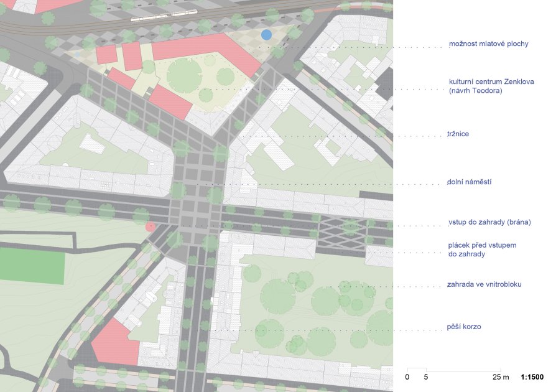The image size is (556, 392).
Task: Click the 'plácek před vstupem do zahrady' label
Action: [x=482, y=250]
